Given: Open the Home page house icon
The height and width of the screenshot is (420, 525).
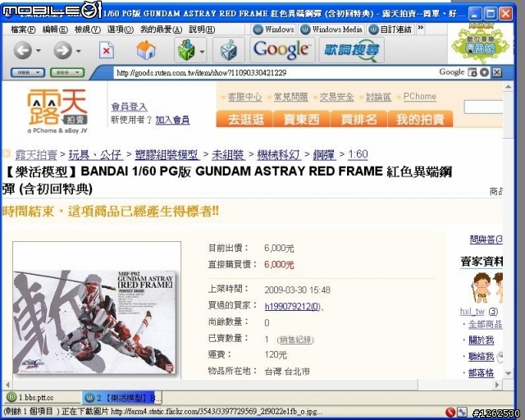Looking at the screenshot, I should pos(146,50).
